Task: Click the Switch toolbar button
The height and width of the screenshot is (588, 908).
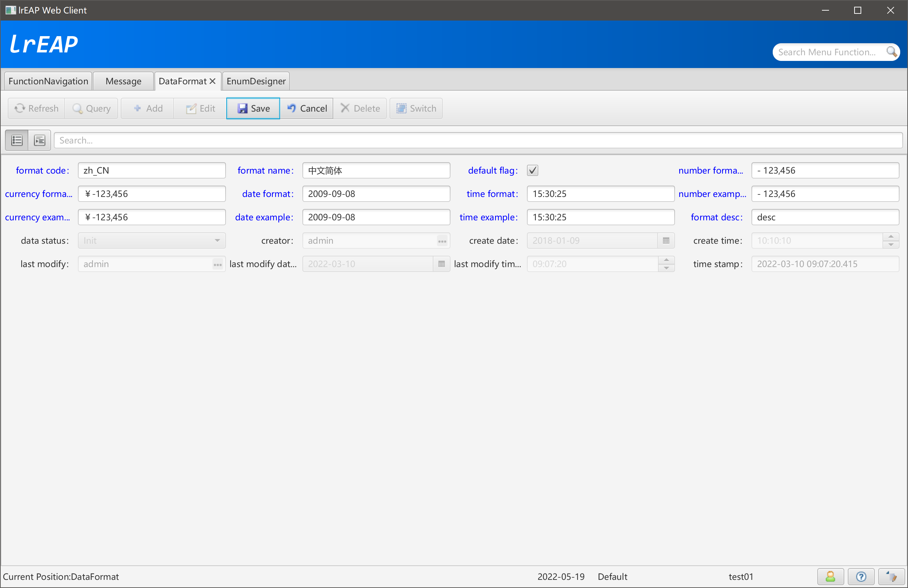Action: tap(416, 108)
